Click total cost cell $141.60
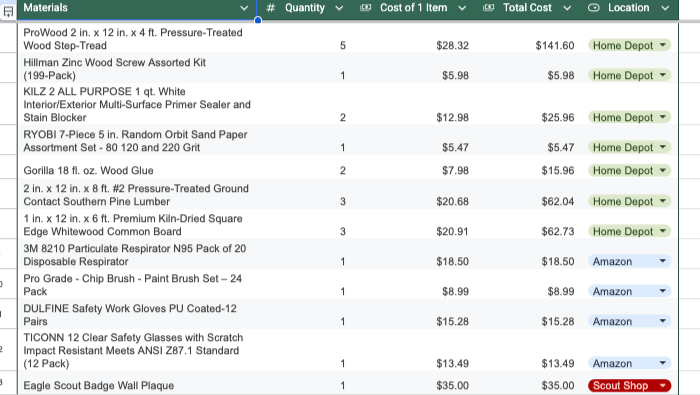 pyautogui.click(x=555, y=45)
